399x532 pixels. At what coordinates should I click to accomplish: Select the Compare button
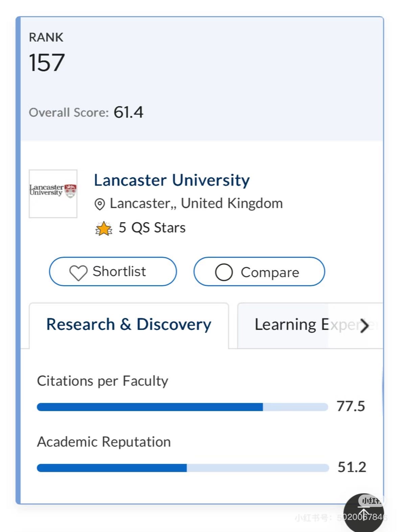(259, 271)
